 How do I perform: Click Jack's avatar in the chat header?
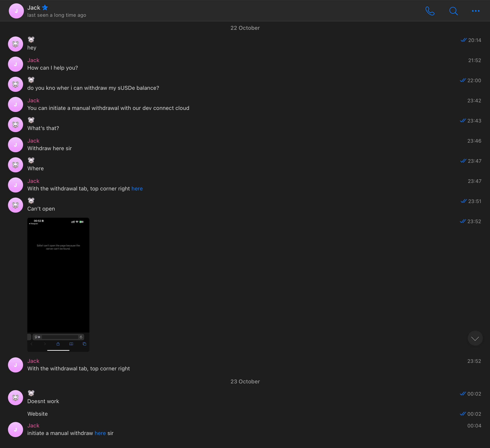(x=16, y=11)
